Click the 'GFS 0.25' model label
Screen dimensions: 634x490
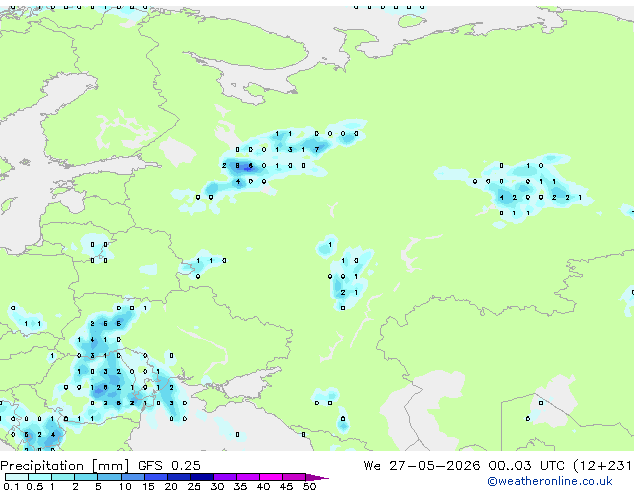click(169, 465)
